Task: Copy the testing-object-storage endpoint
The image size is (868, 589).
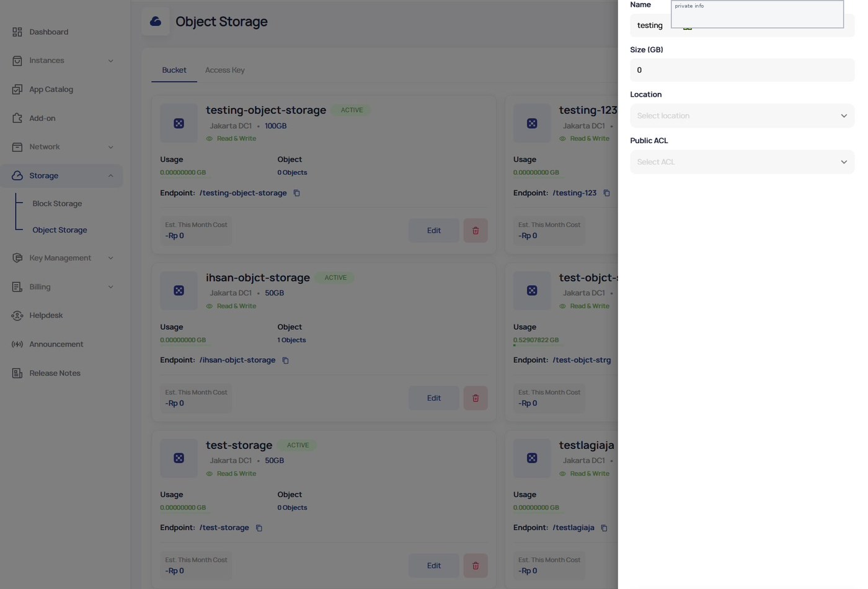Action: (x=296, y=193)
